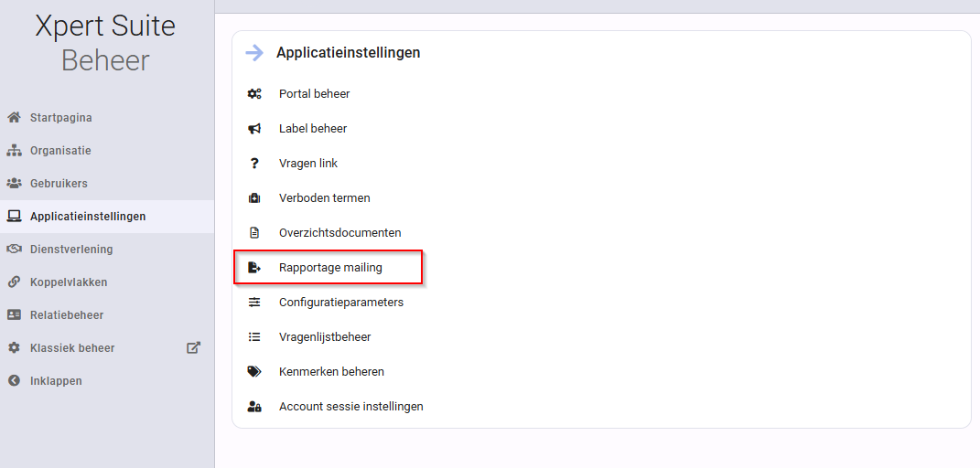Click the Rapportage mailing file export icon
Image resolution: width=980 pixels, height=468 pixels.
pyautogui.click(x=254, y=268)
